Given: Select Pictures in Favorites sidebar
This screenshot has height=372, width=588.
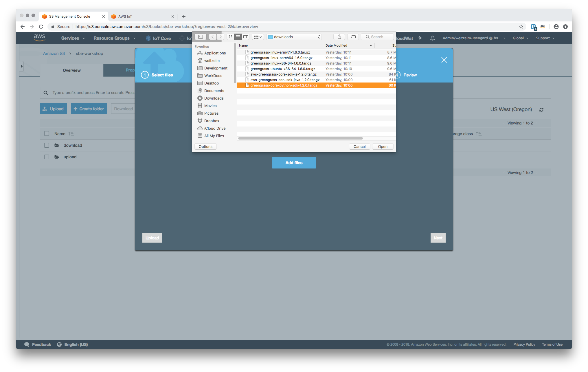Looking at the screenshot, I should point(211,113).
